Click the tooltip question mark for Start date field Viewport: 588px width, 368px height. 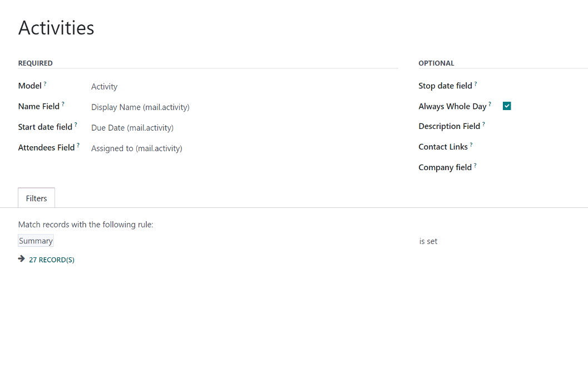click(76, 125)
